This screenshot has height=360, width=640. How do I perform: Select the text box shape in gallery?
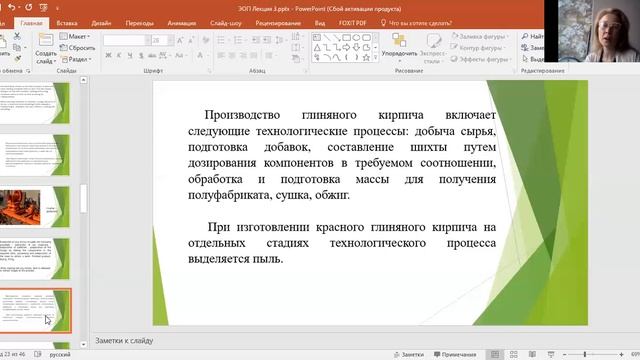click(317, 38)
